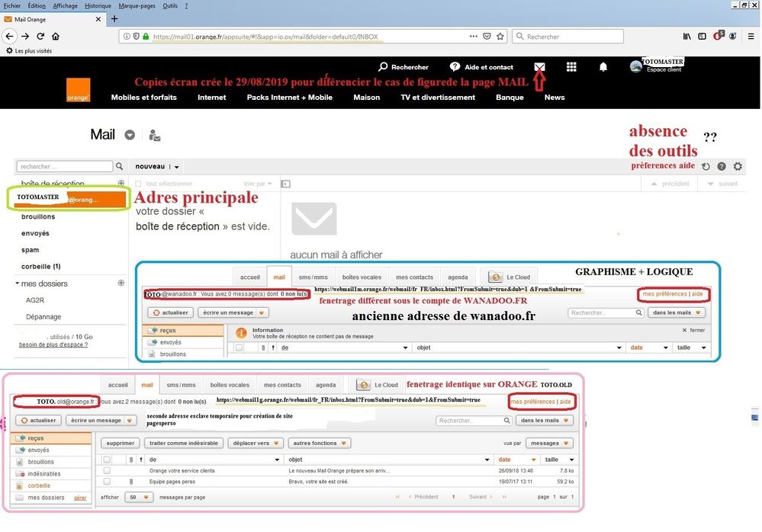Open Les plus visités bookmarks item
This screenshot has height=532, width=762.
pyautogui.click(x=29, y=50)
